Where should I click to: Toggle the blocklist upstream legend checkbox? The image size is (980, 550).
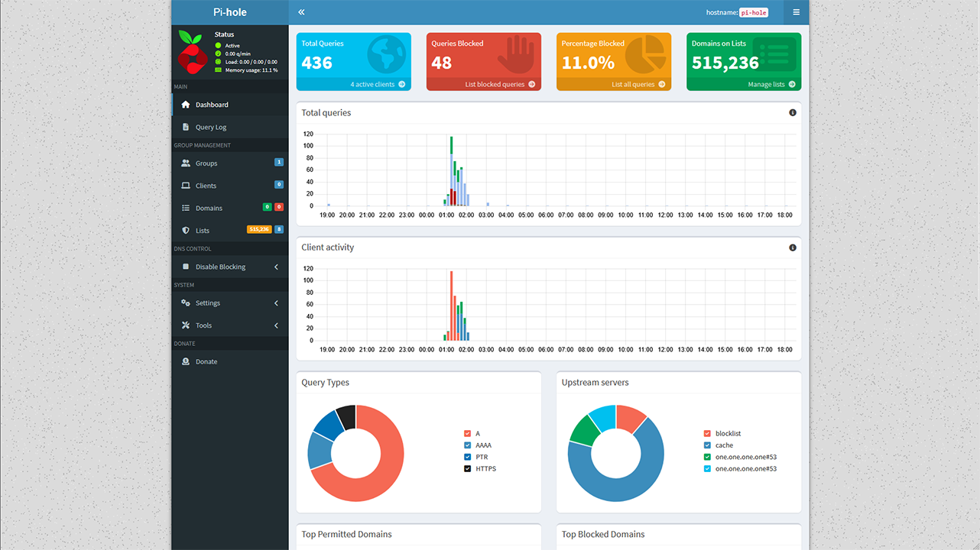point(707,434)
